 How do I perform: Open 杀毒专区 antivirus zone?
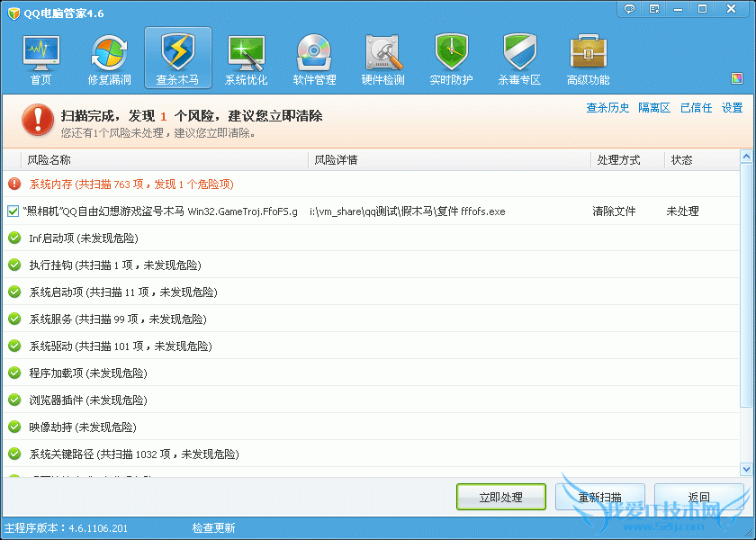click(x=520, y=58)
